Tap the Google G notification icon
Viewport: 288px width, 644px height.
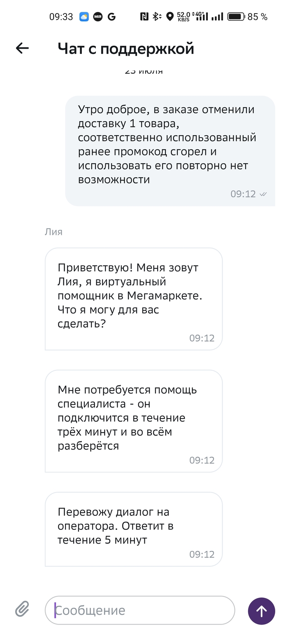click(111, 17)
